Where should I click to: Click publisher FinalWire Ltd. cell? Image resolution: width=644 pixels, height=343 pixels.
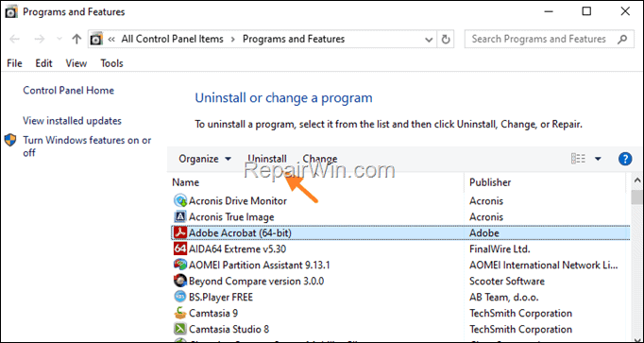pyautogui.click(x=500, y=249)
